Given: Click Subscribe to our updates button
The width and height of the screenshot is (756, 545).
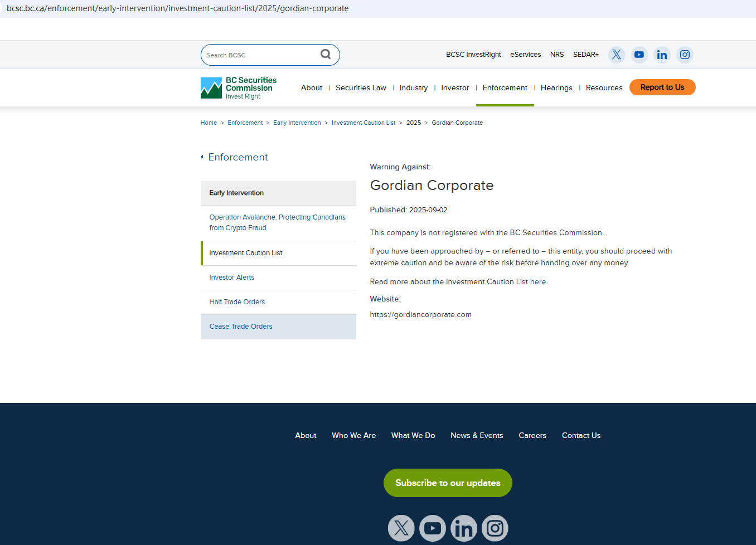Looking at the screenshot, I should tap(448, 483).
